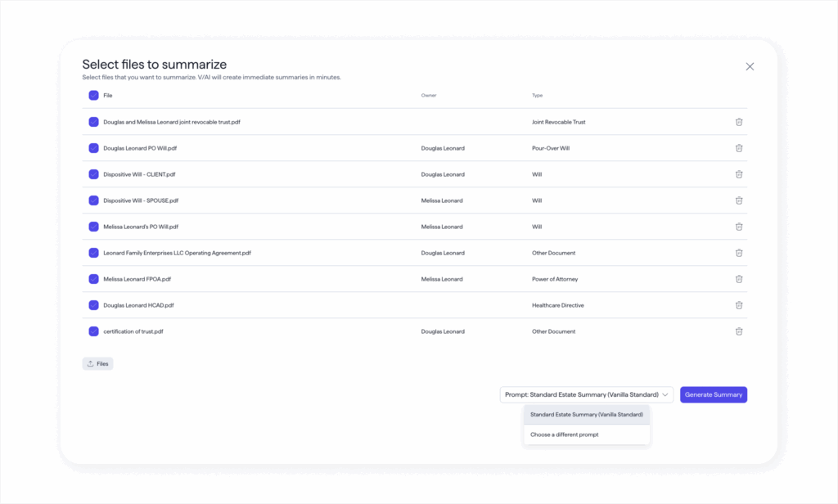Click trash icon for Dispositive Will - CLIENT.pdf
The image size is (838, 504).
point(739,174)
